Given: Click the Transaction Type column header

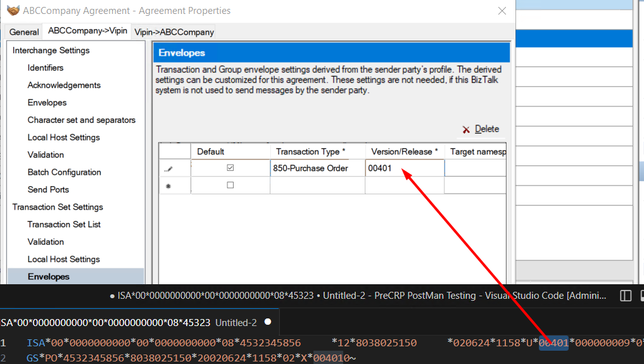Looking at the screenshot, I should click(x=317, y=151).
